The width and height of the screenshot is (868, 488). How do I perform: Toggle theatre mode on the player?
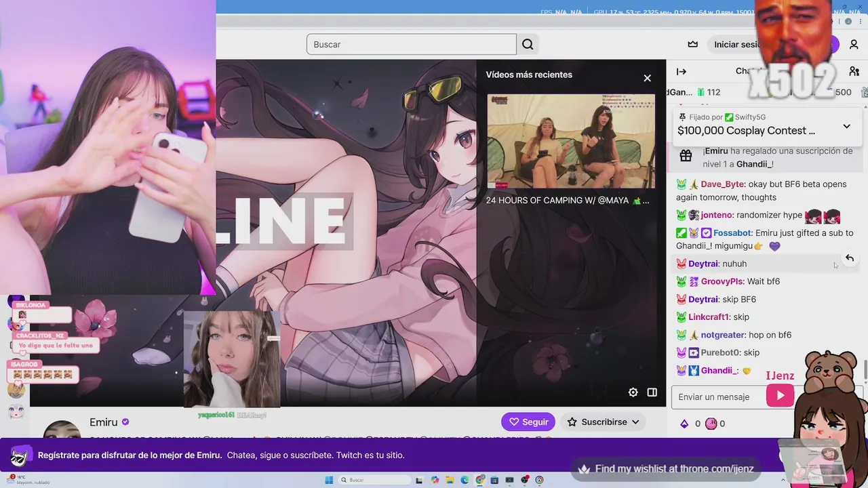(652, 392)
